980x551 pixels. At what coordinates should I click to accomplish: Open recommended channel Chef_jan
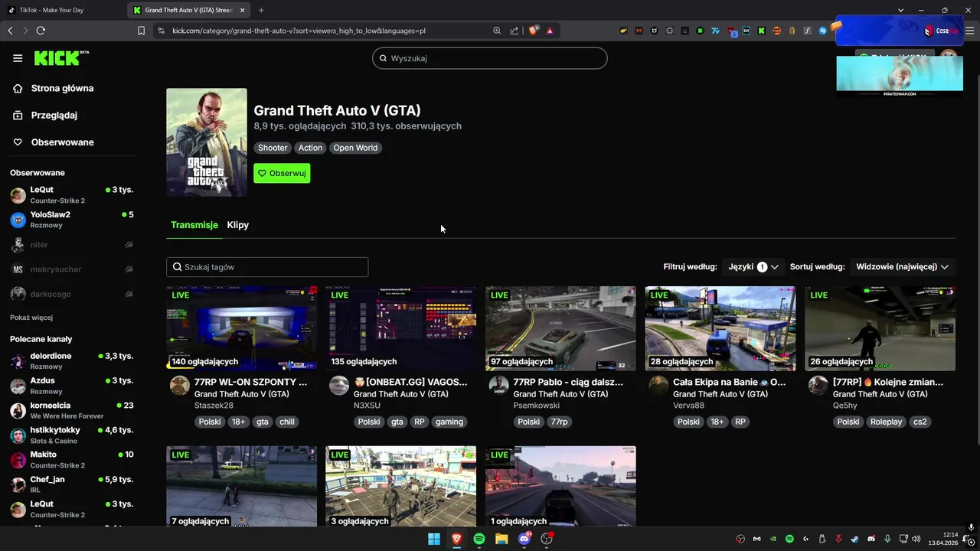[x=72, y=484]
